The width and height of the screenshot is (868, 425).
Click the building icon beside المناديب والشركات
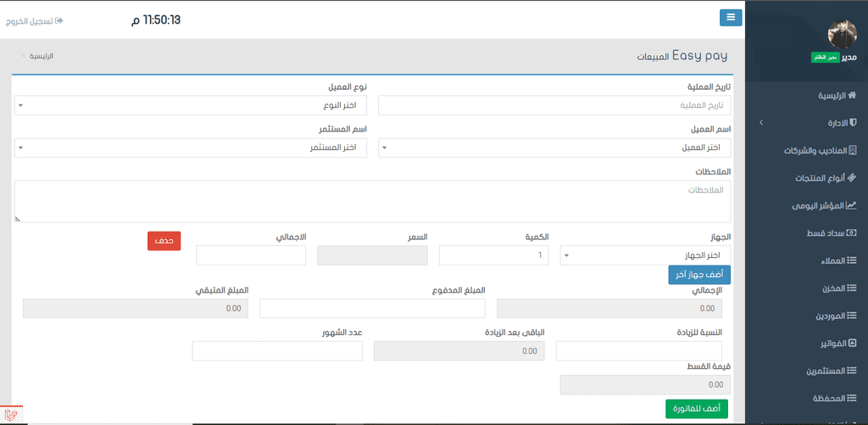tap(853, 150)
